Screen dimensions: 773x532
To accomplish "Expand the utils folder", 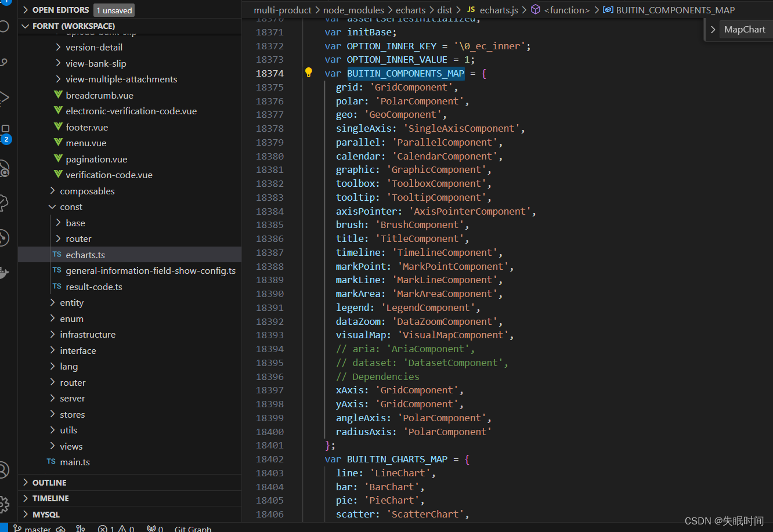I will coord(52,430).
